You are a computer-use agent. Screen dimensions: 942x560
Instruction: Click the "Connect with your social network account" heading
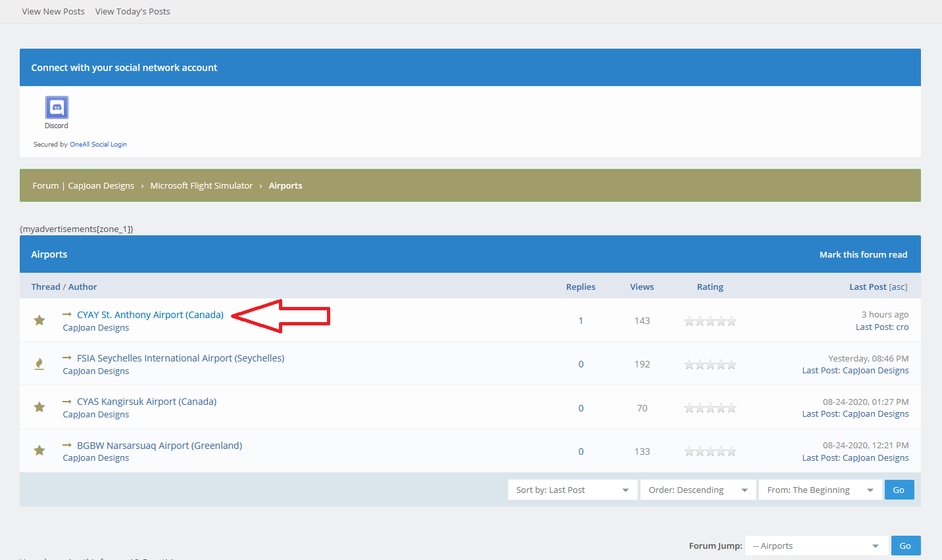pos(124,68)
